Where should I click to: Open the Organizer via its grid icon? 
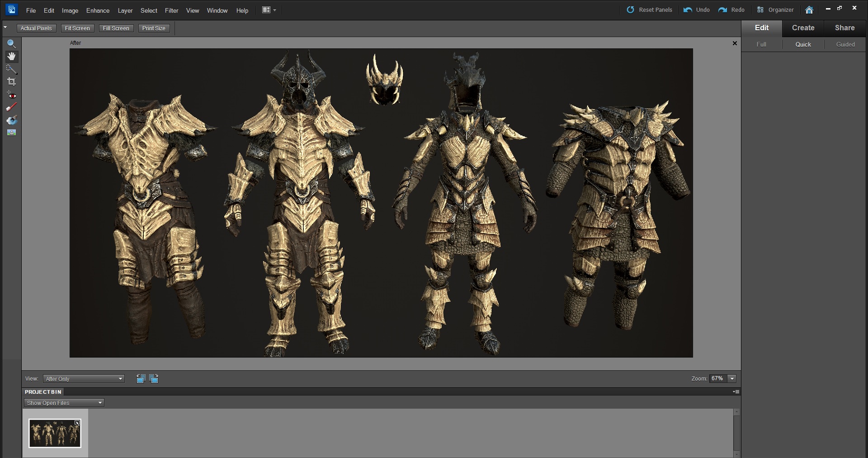click(x=760, y=10)
